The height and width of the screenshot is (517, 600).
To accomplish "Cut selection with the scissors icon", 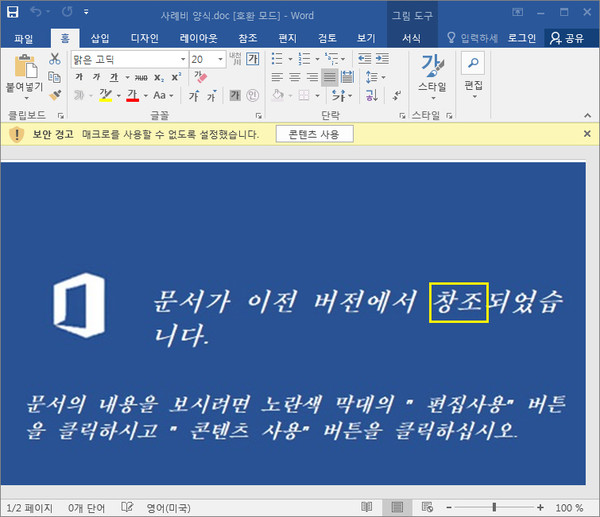I will (55, 59).
